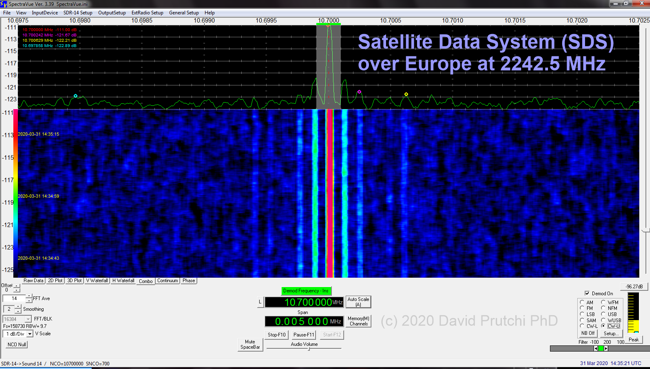Increase the Smoothing stepper value
Viewport: 650px width, 369px height.
[x=18, y=307]
